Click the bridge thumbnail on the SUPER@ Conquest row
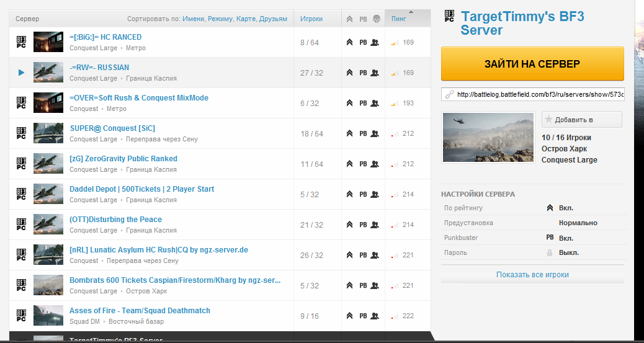644x343 pixels. tap(48, 133)
